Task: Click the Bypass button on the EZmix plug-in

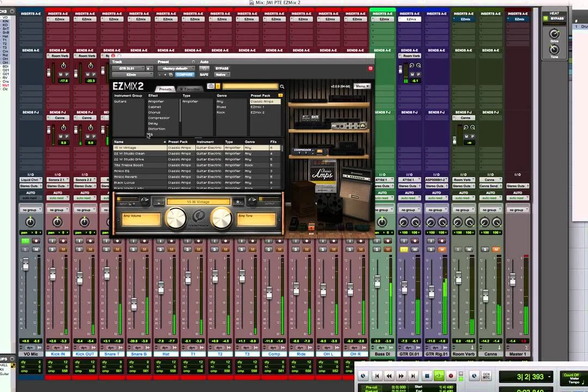Action: 221,68
